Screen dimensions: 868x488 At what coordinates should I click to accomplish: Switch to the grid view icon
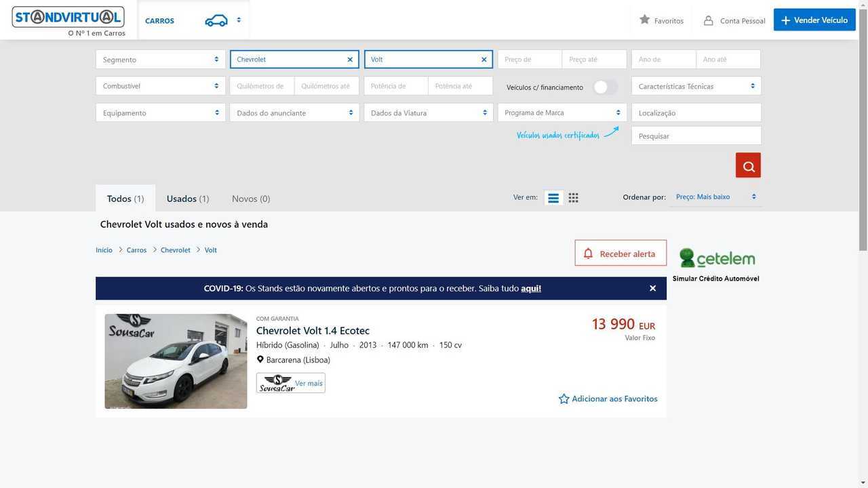pyautogui.click(x=574, y=198)
